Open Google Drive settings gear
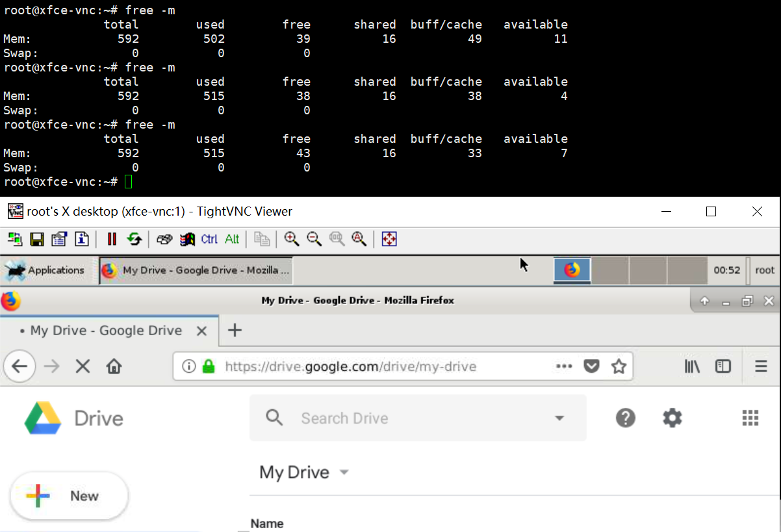The height and width of the screenshot is (532, 781). (672, 418)
